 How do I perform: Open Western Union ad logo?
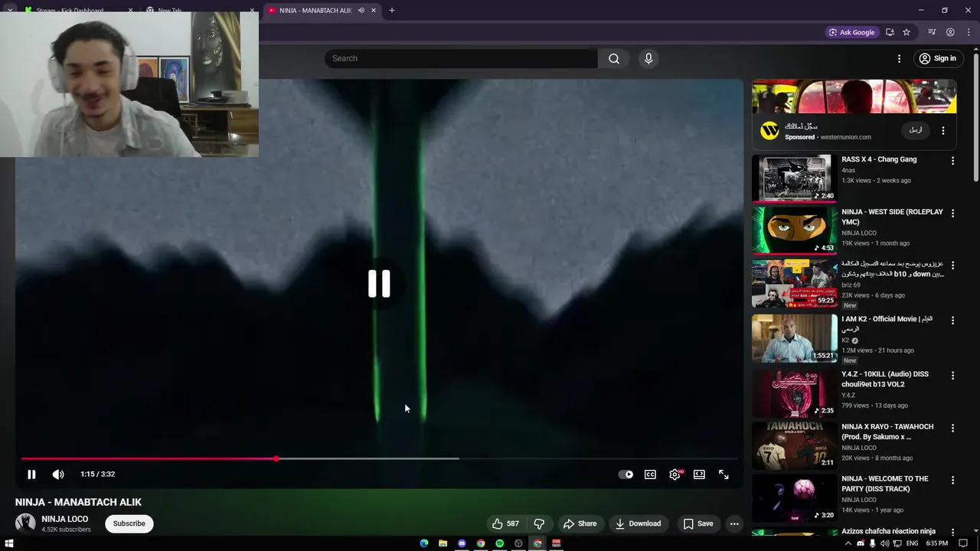click(769, 131)
